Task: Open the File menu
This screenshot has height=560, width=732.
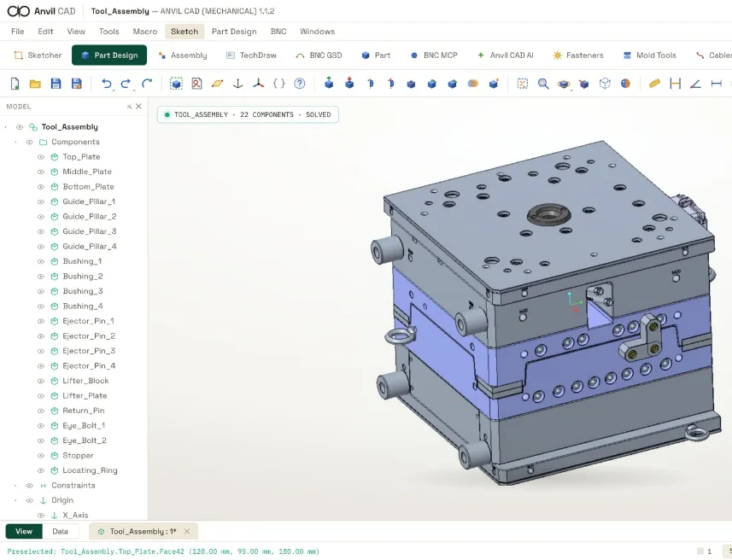Action: pyautogui.click(x=17, y=32)
